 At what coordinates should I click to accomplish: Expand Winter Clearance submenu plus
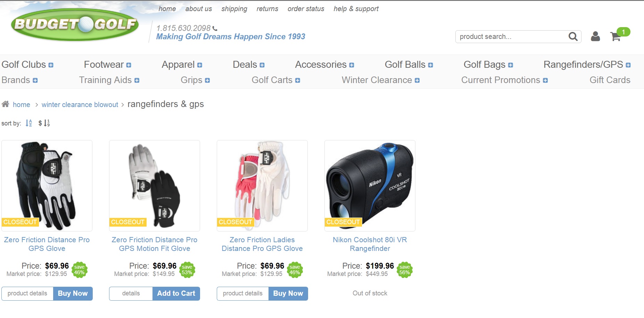click(417, 80)
